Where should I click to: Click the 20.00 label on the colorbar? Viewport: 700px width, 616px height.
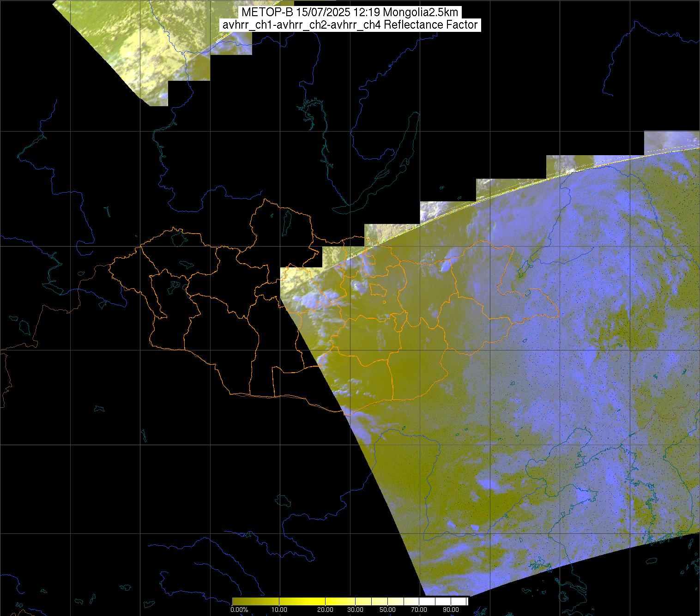coord(326,610)
